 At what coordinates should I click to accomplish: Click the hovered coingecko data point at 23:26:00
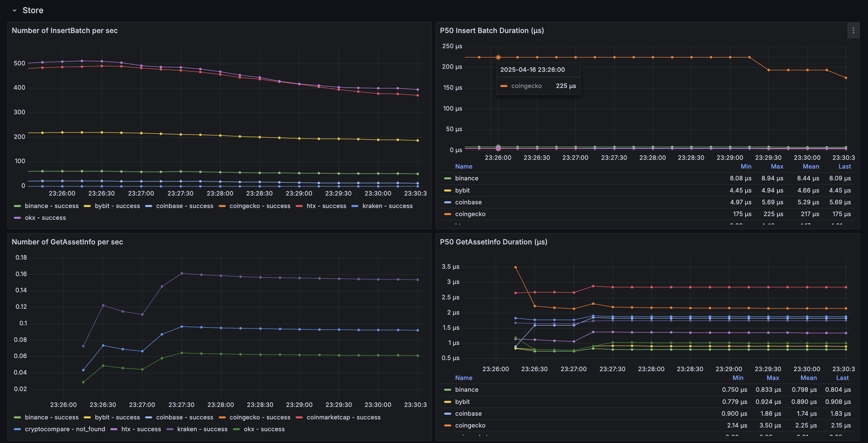[498, 57]
